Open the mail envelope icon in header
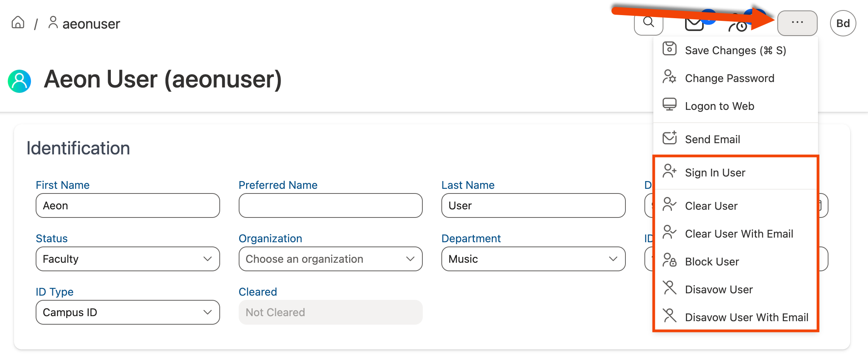The image size is (868, 356). click(x=694, y=24)
